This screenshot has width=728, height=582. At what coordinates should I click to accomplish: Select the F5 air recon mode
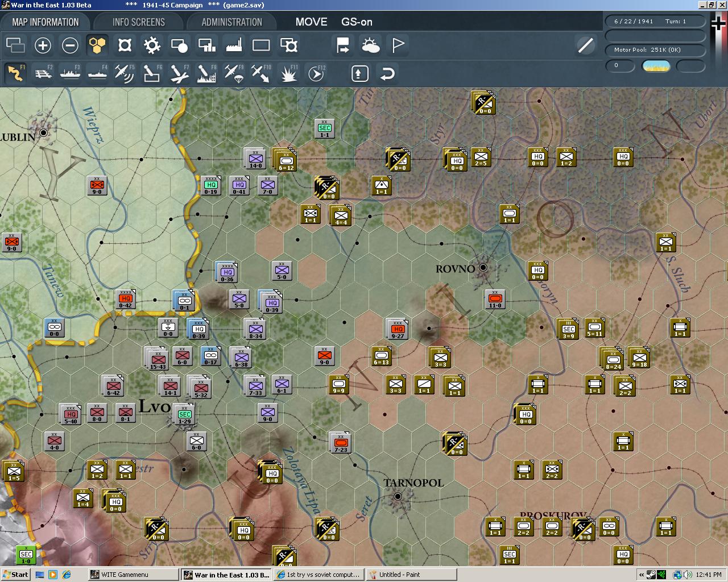[125, 73]
